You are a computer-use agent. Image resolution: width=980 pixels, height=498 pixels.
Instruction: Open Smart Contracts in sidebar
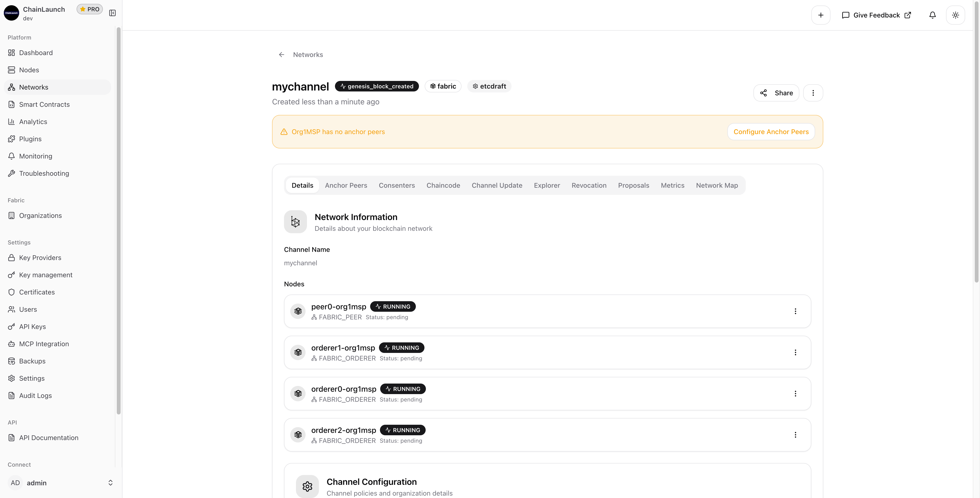44,104
